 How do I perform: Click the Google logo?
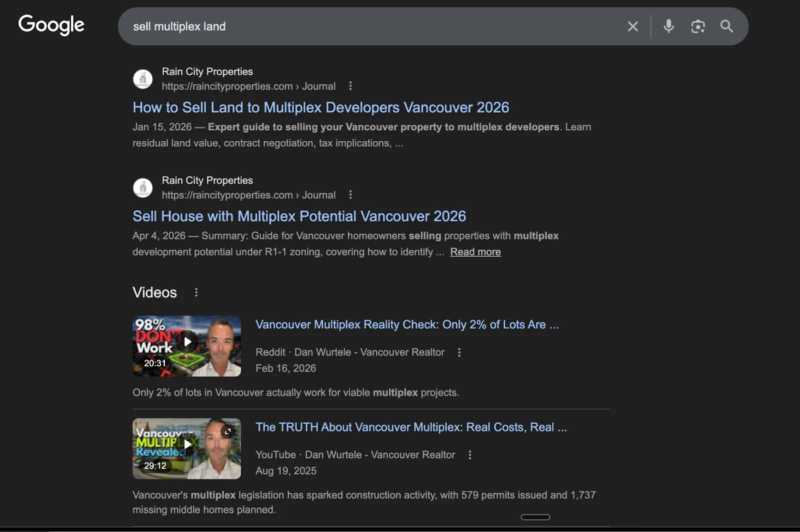[51, 25]
